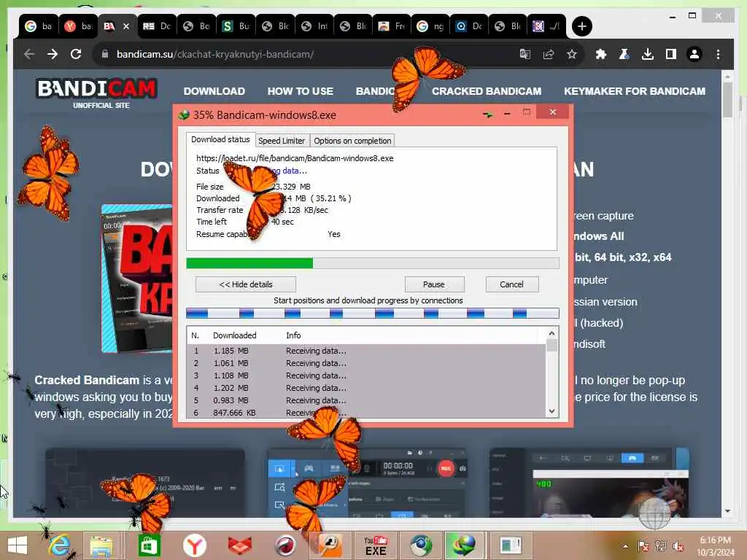Open the Chrome profile avatar
This screenshot has width=747, height=560.
tap(694, 54)
